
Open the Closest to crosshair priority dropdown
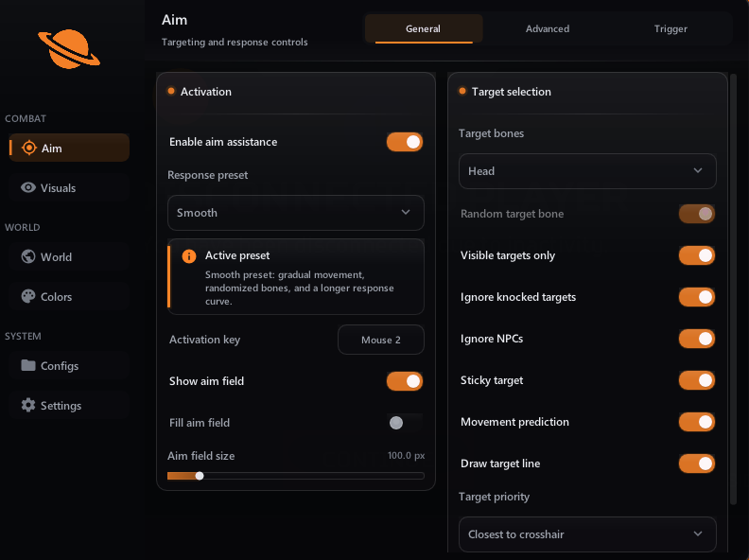click(x=587, y=534)
